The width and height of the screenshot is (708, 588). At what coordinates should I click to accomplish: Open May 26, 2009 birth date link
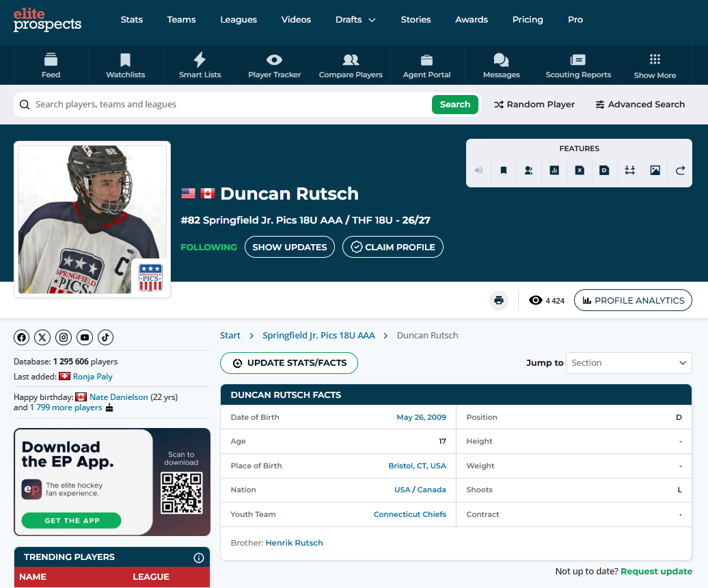point(421,417)
